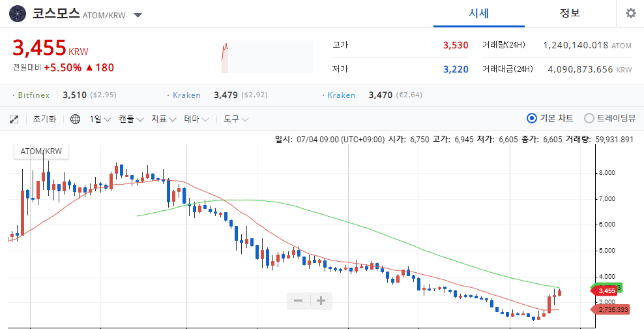Click the mini price sparkline thumbnail
Screen dimensions: 644x329
[267, 57]
